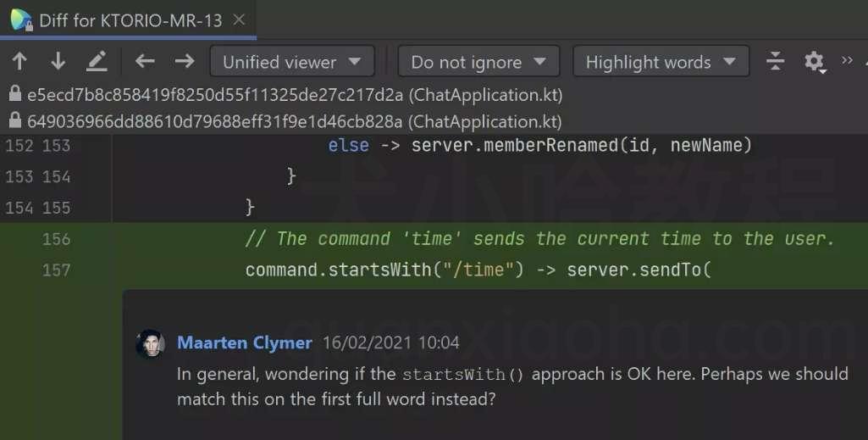Click Maarten Clymer author name

(244, 343)
